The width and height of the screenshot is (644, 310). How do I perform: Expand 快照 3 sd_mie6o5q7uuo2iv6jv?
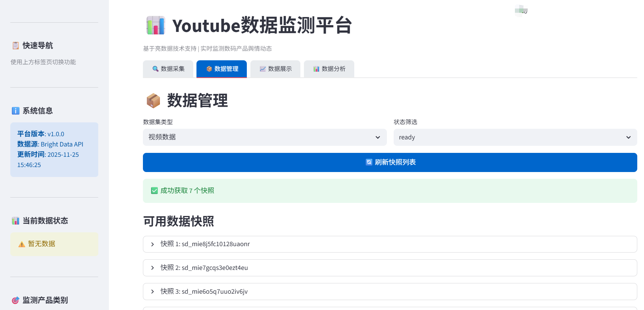click(390, 292)
